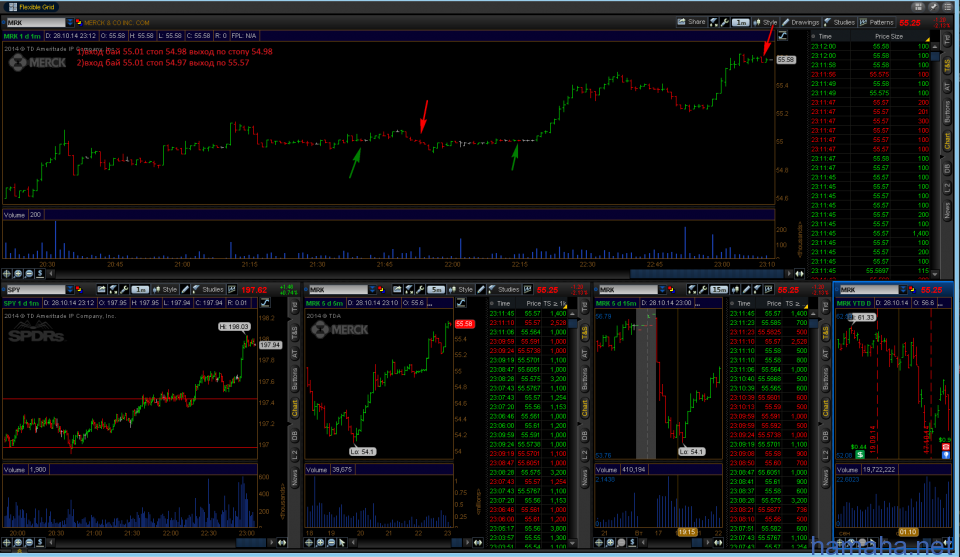Viewport: 960px width, 557px height.
Task: Click the 23:12:00 first row in top Time & Sales
Action: 869,47
